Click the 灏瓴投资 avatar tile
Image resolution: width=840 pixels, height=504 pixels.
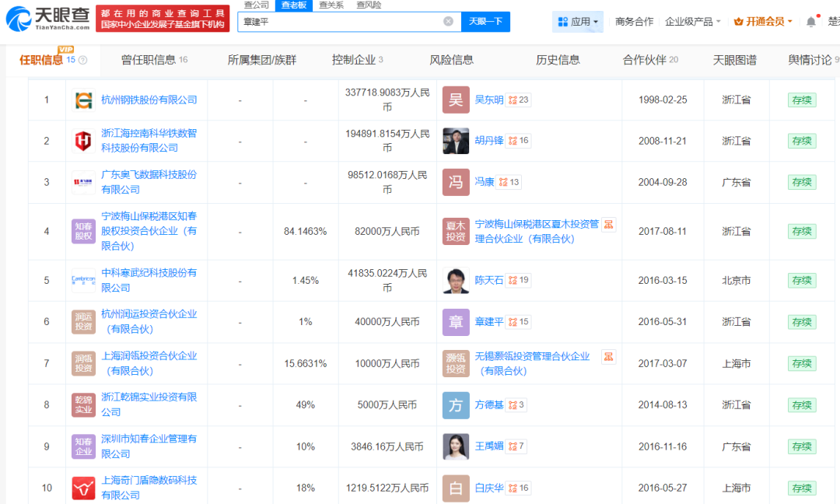[x=456, y=363]
